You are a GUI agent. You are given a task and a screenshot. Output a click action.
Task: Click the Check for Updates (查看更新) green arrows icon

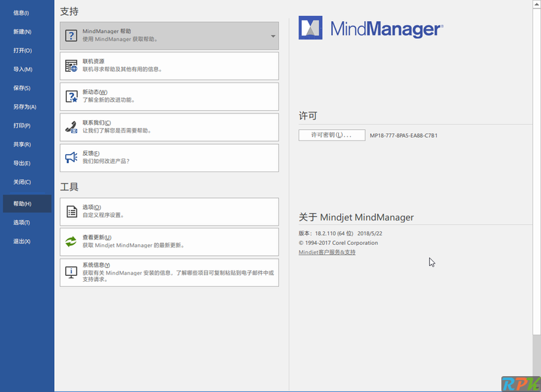(71, 242)
